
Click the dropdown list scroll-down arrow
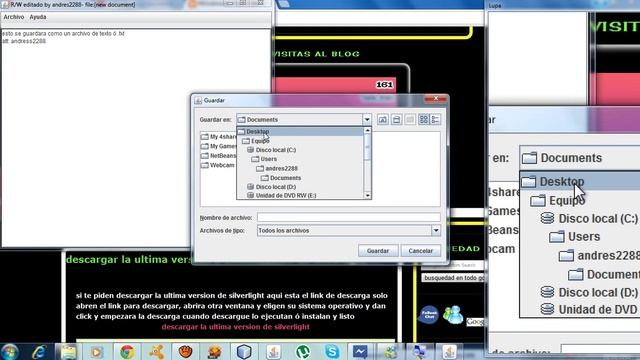point(367,196)
